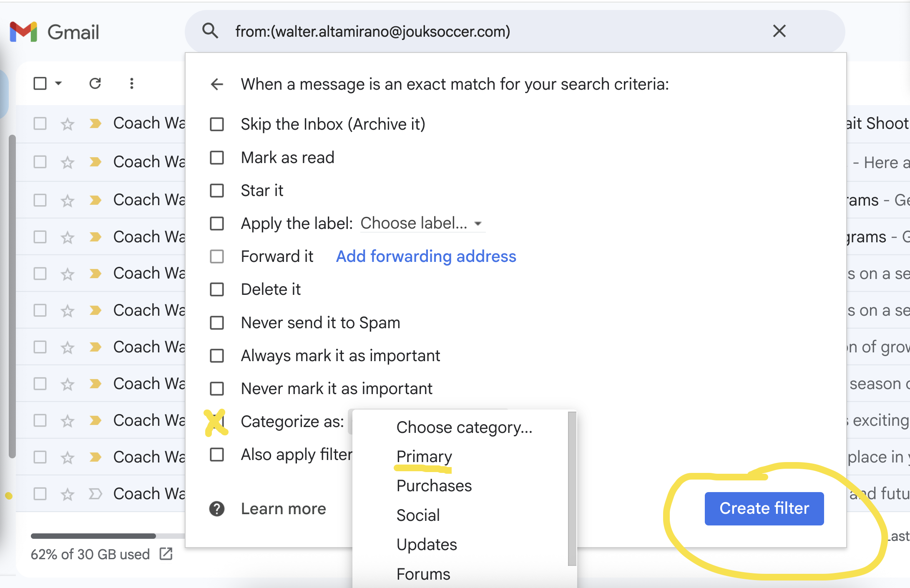Pick Updates in the category dropdown
Viewport: 910px width, 588px height.
point(427,545)
